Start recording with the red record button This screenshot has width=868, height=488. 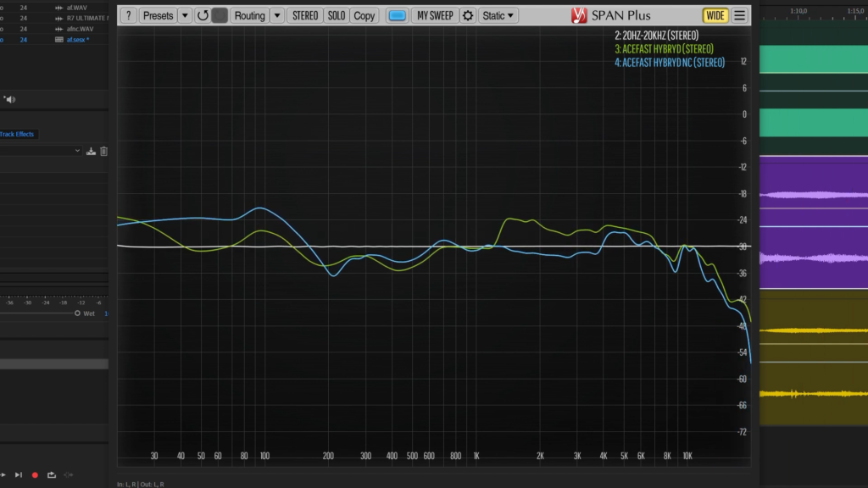pyautogui.click(x=35, y=474)
